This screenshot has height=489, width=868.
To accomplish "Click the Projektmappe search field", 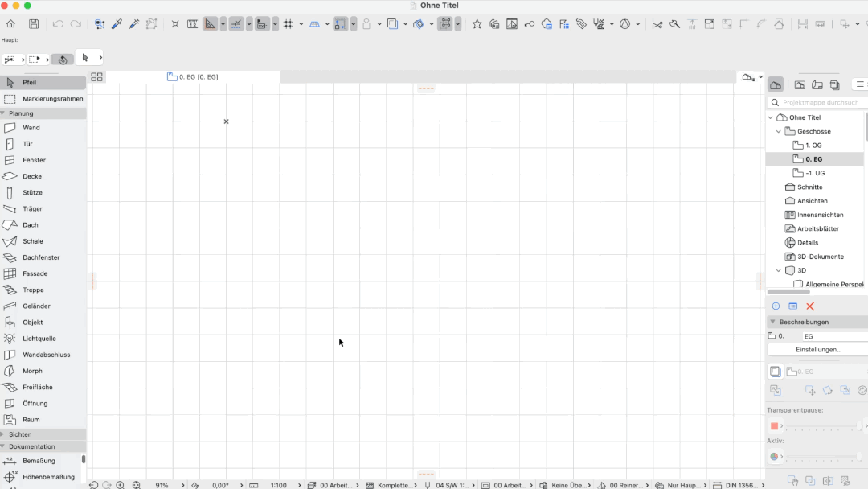I will [818, 102].
